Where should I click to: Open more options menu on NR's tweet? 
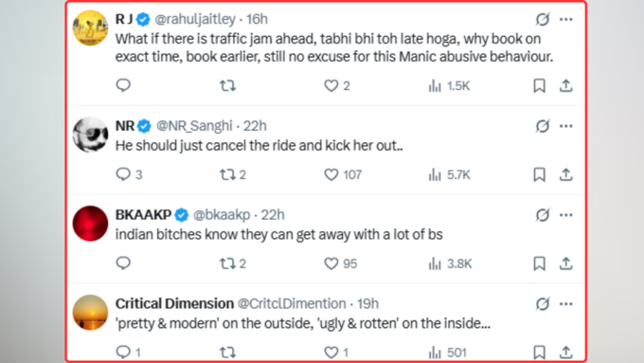(x=566, y=126)
